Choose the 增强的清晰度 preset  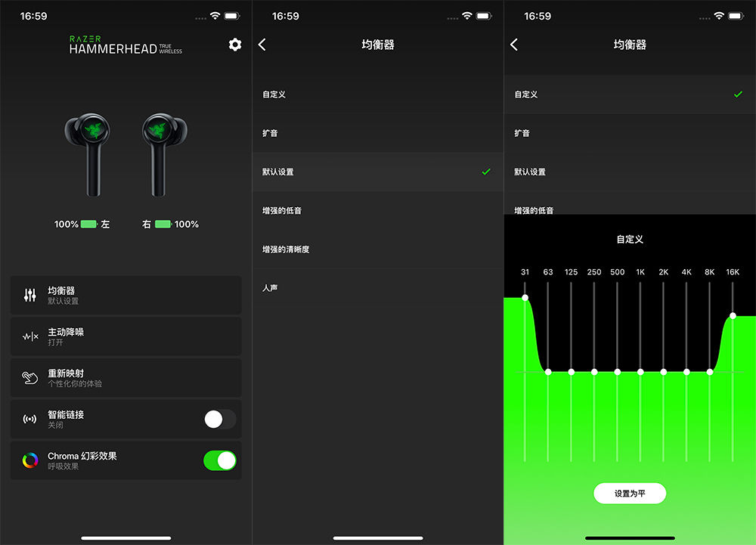click(x=378, y=249)
